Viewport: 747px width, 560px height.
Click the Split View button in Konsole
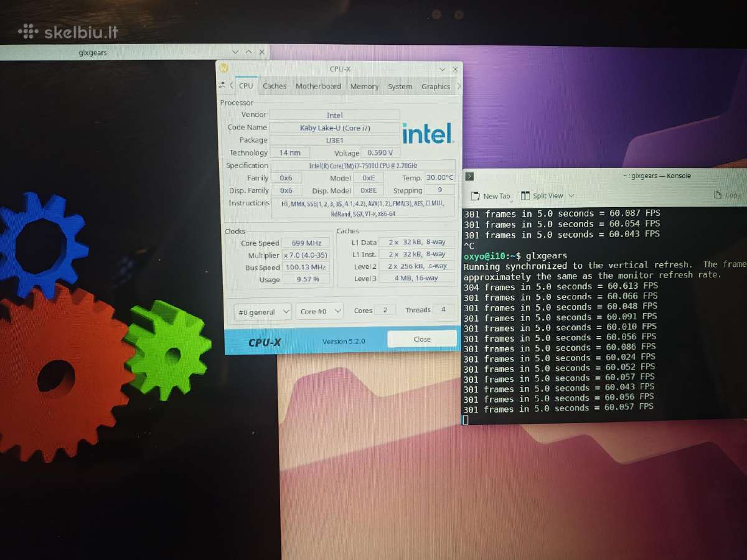pos(542,195)
